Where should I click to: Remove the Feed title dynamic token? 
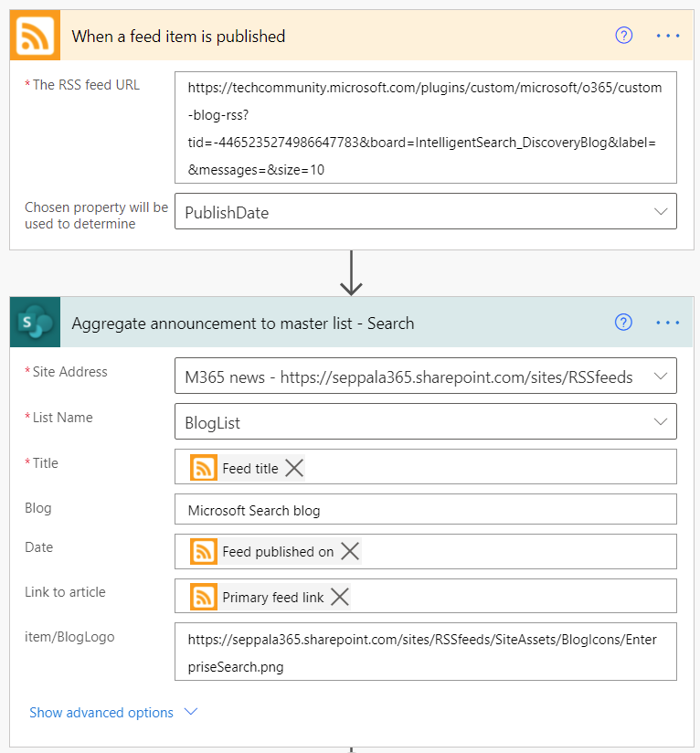pyautogui.click(x=293, y=468)
